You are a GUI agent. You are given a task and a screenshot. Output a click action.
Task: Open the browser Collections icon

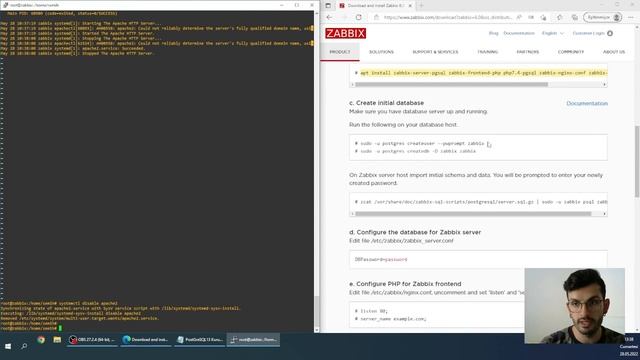574,17
